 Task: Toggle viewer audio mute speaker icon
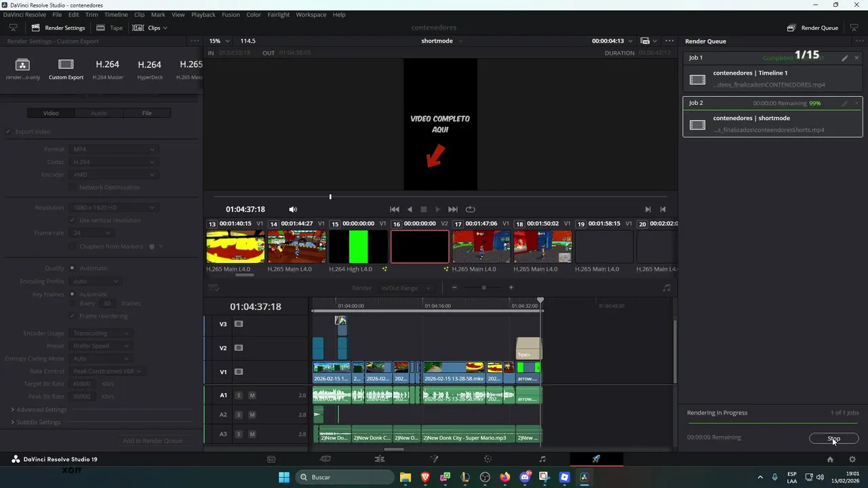point(293,209)
